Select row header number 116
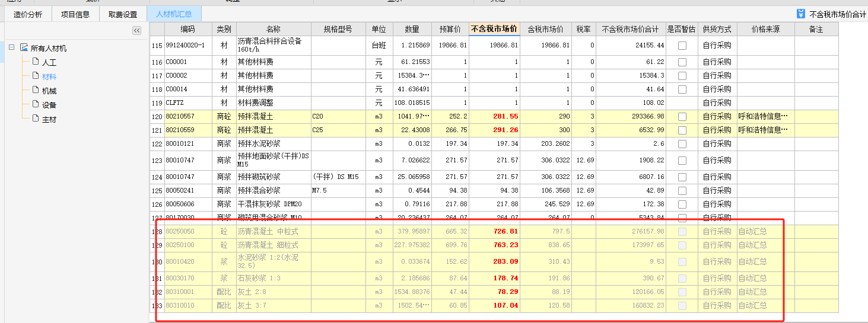Viewport: 868px width, 323px height. click(x=157, y=62)
